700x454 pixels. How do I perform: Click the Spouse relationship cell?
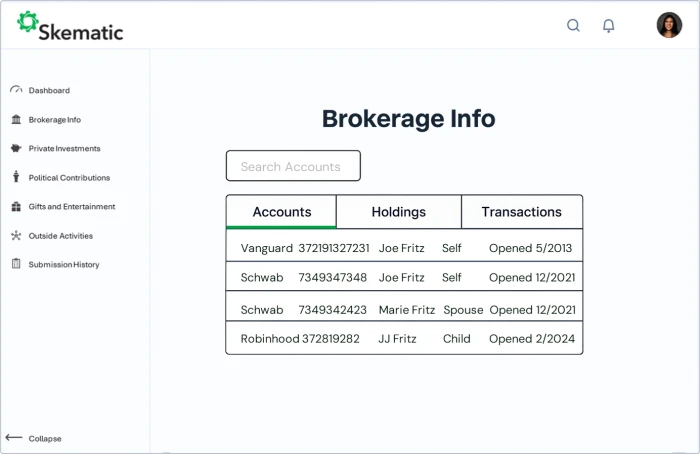[463, 310]
